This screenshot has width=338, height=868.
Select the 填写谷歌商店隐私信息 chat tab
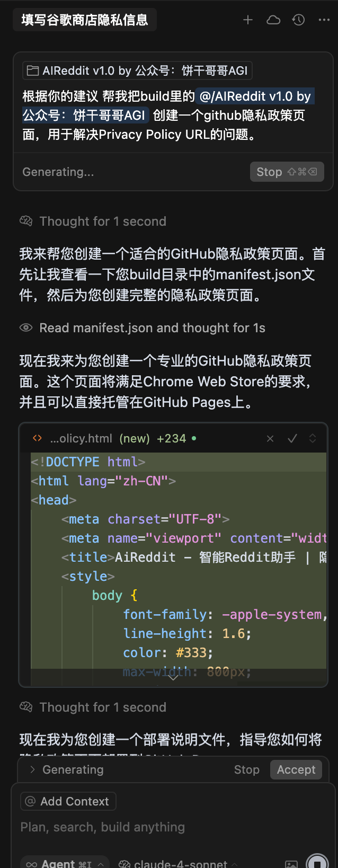pyautogui.click(x=85, y=20)
